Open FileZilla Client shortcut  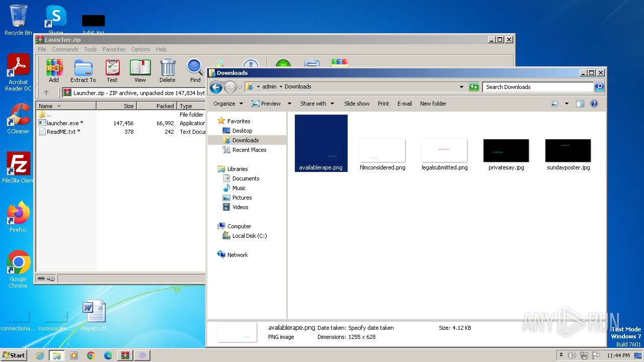click(x=18, y=168)
